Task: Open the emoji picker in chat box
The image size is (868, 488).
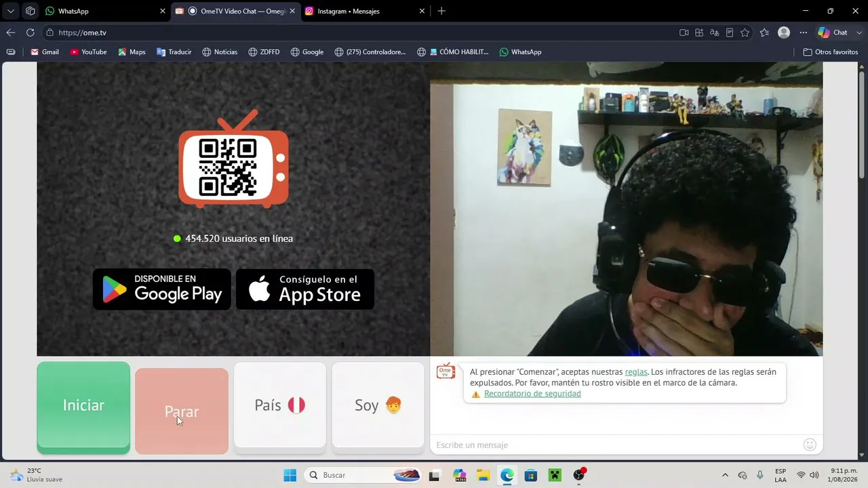Action: pyautogui.click(x=810, y=445)
